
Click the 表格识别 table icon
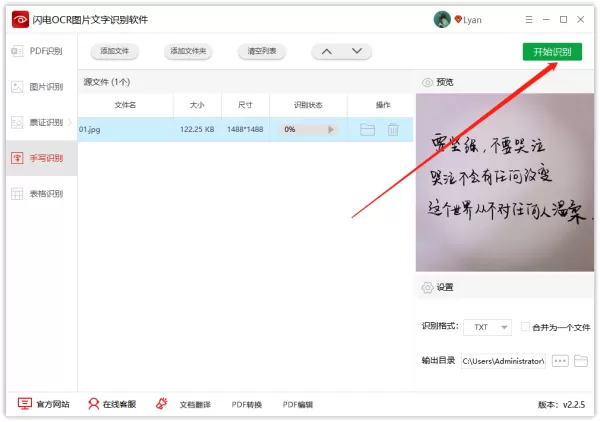[17, 194]
